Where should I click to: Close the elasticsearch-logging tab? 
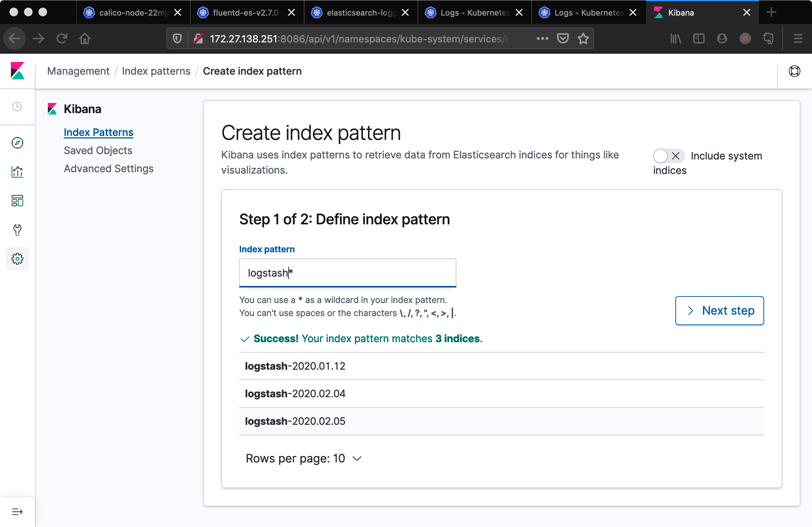[405, 12]
